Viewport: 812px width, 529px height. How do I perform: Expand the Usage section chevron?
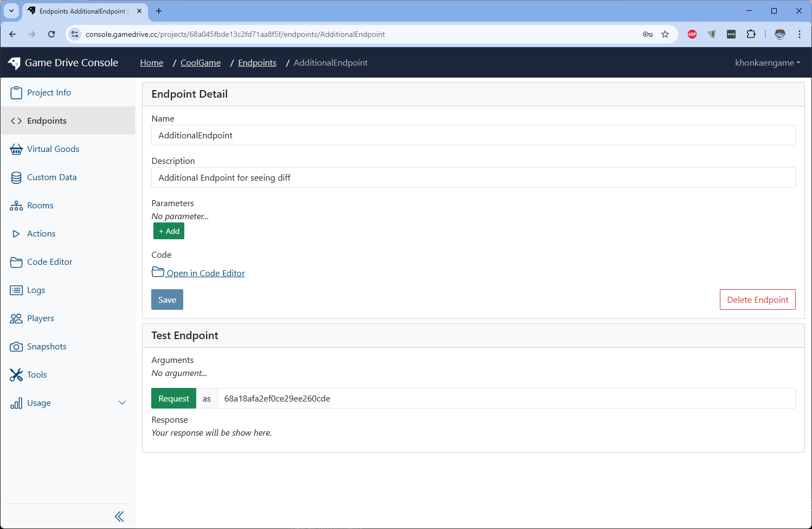point(122,403)
